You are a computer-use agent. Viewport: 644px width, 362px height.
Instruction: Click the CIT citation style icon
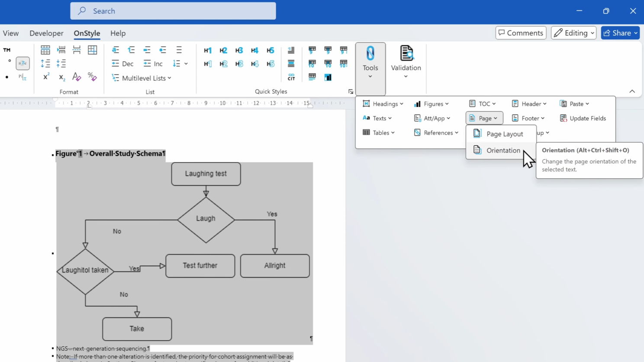pos(291,77)
